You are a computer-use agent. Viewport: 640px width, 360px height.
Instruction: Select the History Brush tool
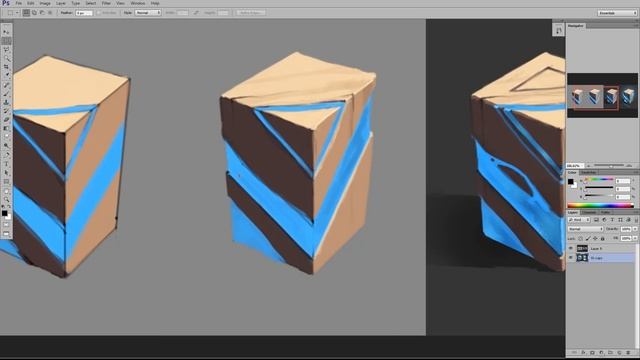(x=6, y=111)
